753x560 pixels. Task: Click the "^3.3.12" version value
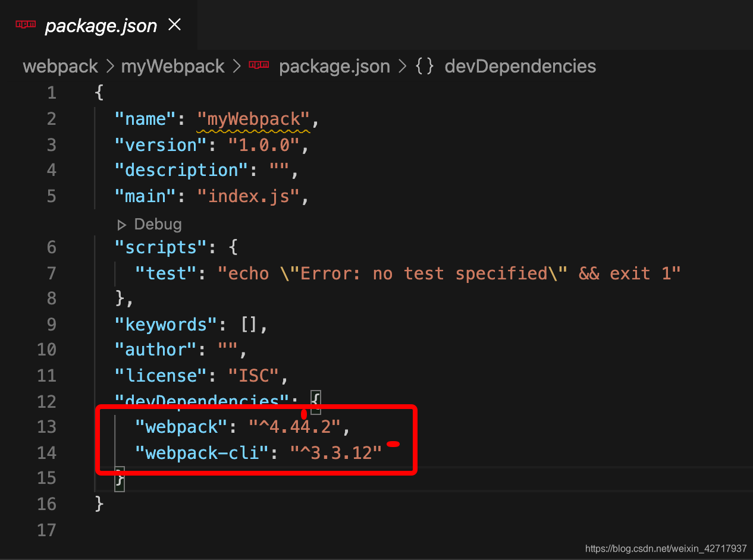click(337, 452)
